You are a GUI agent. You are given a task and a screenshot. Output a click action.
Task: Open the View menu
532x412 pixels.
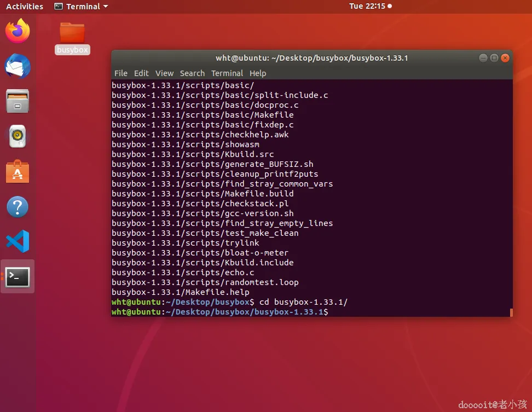tap(164, 73)
